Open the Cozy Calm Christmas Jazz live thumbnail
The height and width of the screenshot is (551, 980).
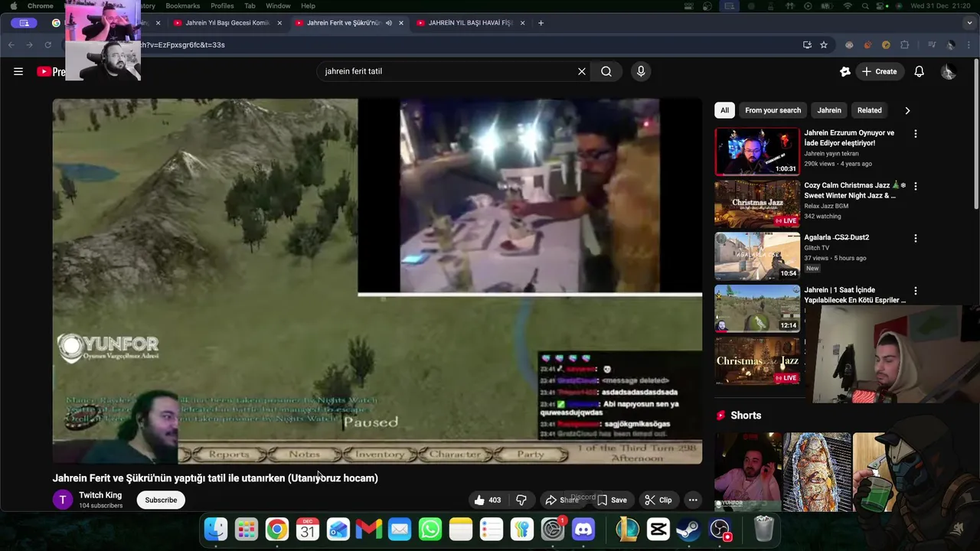click(x=757, y=204)
